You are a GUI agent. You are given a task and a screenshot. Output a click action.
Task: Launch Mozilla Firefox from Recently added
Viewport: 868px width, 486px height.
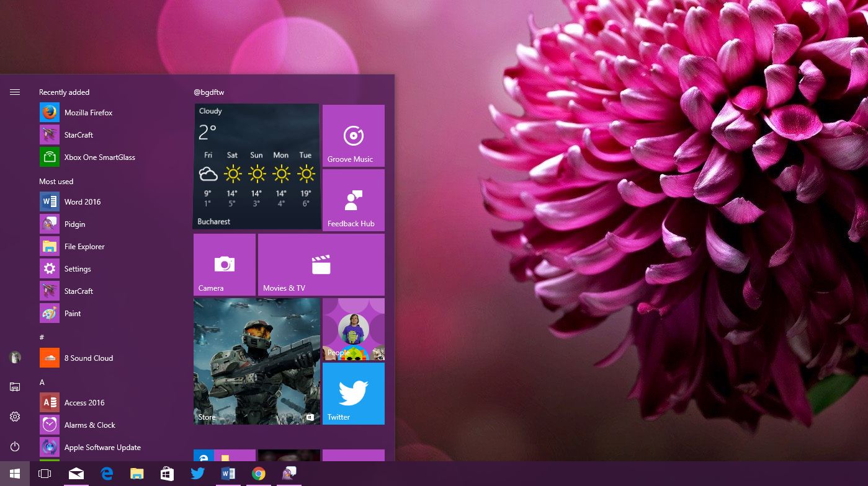112,113
